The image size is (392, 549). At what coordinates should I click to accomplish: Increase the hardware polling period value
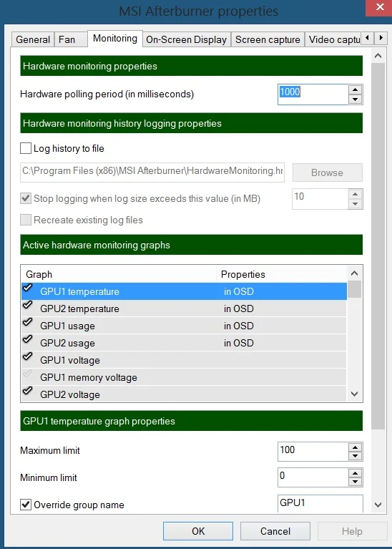pyautogui.click(x=356, y=89)
